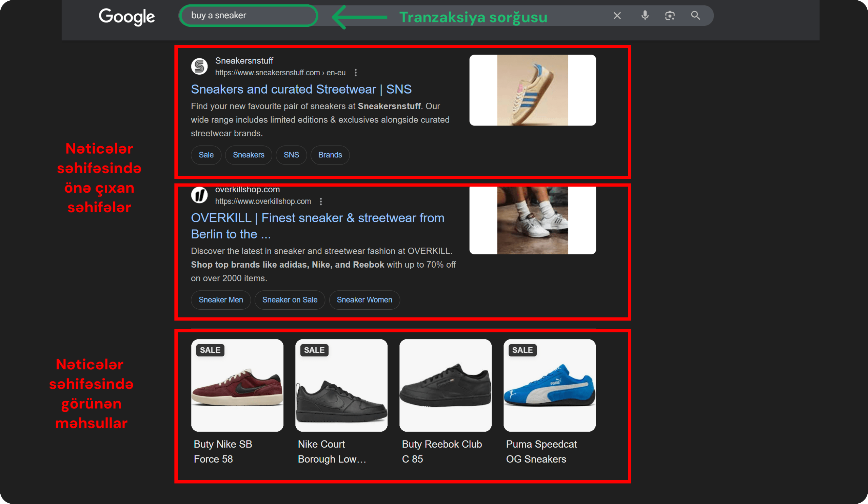Select the 'Sneakers' sitelink chip
868x504 pixels.
(248, 155)
